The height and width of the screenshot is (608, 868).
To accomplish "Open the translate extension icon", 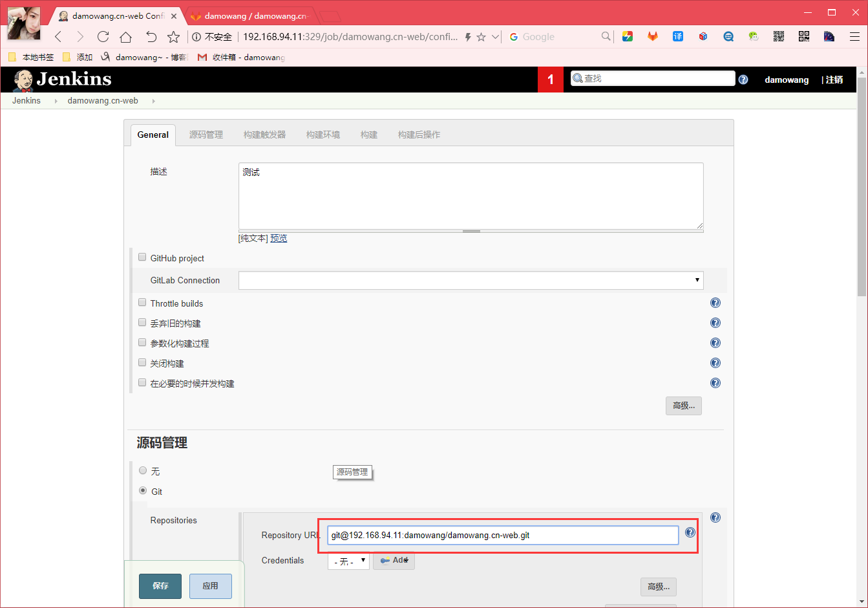I will point(678,36).
